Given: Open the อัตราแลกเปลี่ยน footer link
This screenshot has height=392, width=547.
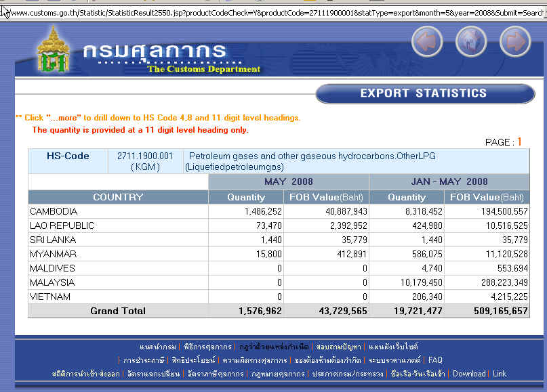Looking at the screenshot, I should [x=153, y=374].
